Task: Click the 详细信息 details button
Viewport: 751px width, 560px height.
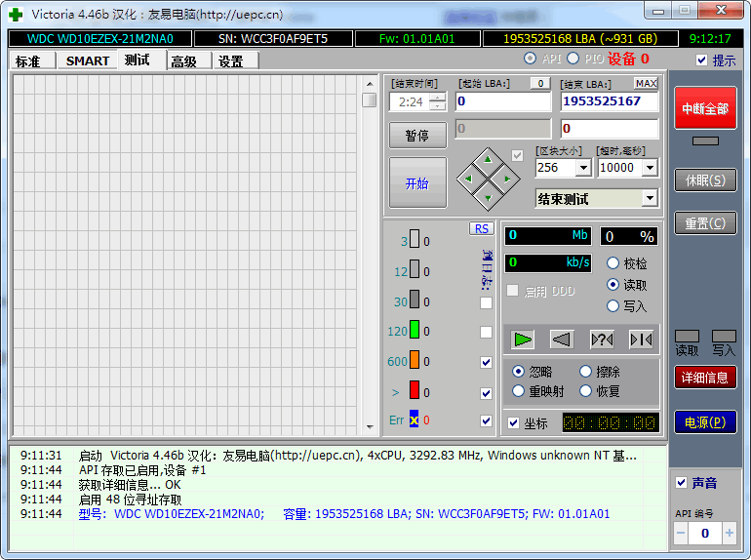Action: point(705,378)
